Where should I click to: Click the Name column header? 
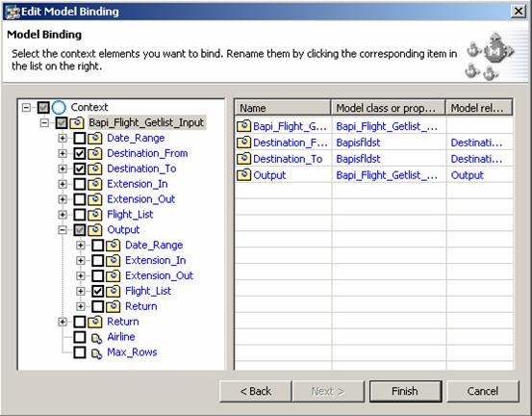click(x=282, y=108)
